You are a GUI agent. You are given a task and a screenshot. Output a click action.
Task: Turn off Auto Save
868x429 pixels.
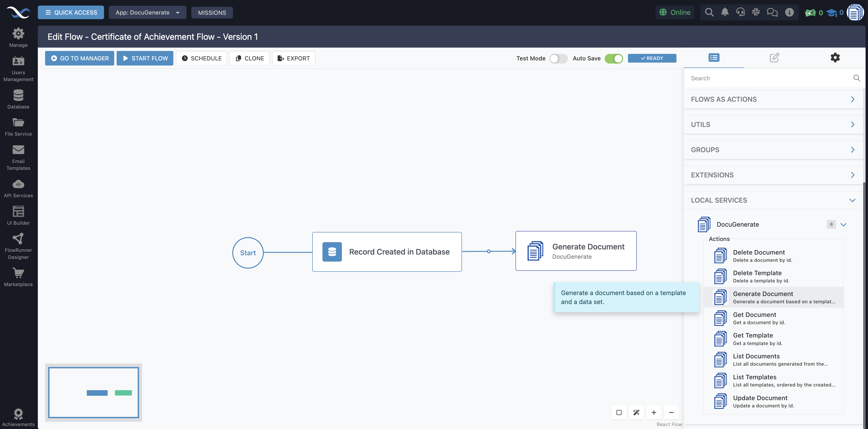(x=614, y=58)
